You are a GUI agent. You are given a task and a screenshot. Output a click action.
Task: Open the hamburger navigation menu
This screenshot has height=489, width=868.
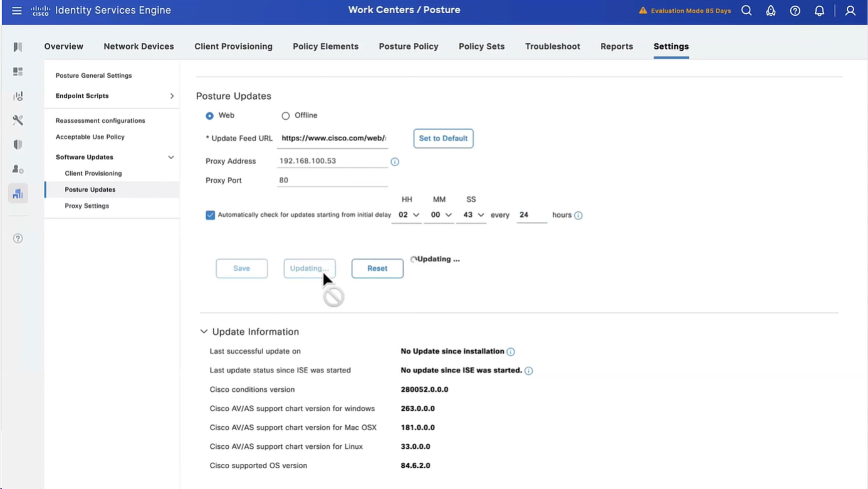(x=17, y=11)
